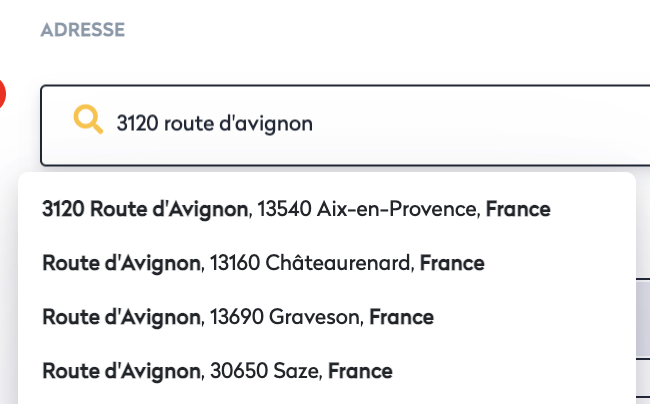The width and height of the screenshot is (650, 404).
Task: Click postal code 13160 in the second suggestion
Action: tap(234, 264)
